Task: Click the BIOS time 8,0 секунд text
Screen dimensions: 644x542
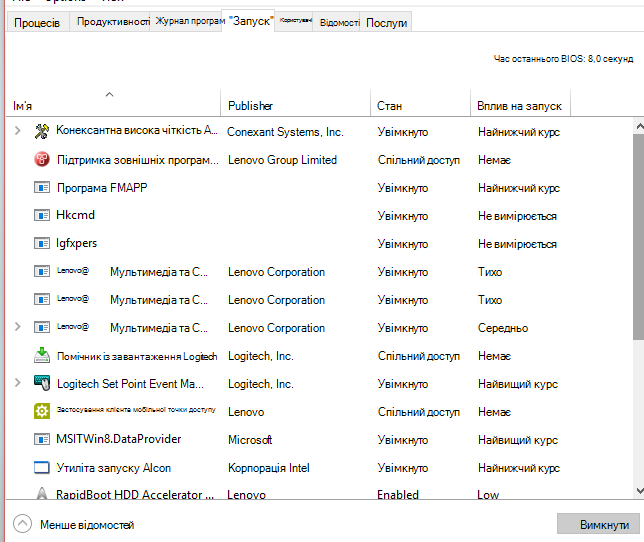Action: 563,59
